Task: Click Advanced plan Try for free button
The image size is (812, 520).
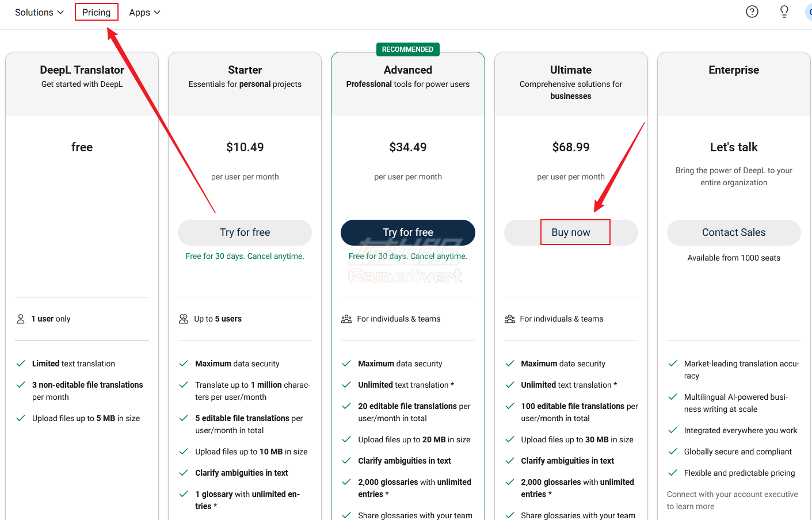Action: click(408, 232)
